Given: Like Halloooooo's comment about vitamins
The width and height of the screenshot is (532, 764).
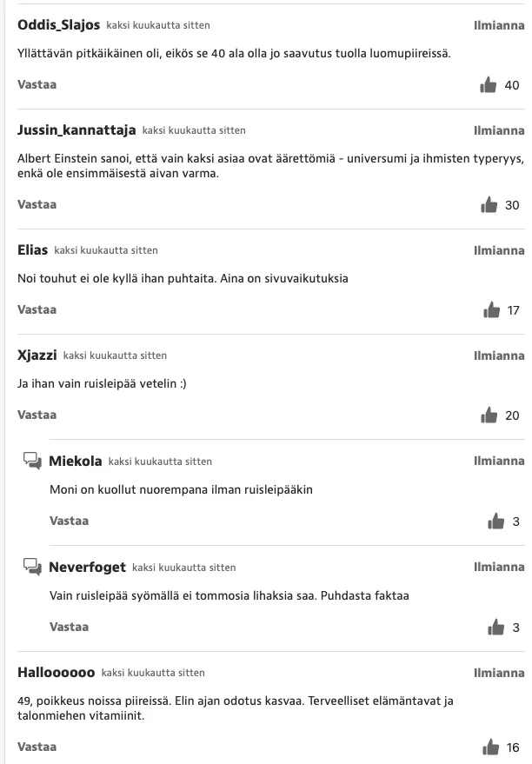Looking at the screenshot, I should [x=491, y=746].
